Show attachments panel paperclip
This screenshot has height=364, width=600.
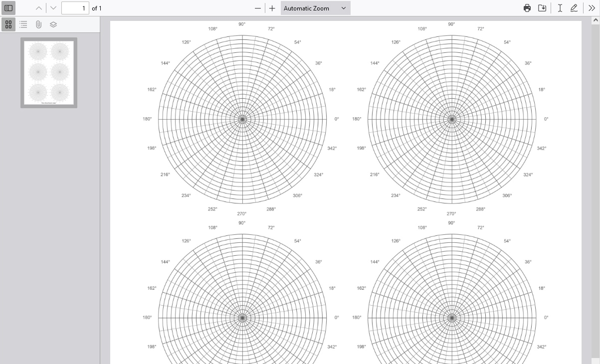point(38,24)
